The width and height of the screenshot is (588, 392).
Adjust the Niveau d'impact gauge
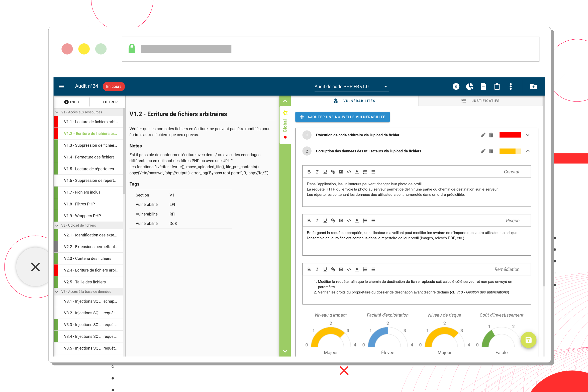click(331, 337)
